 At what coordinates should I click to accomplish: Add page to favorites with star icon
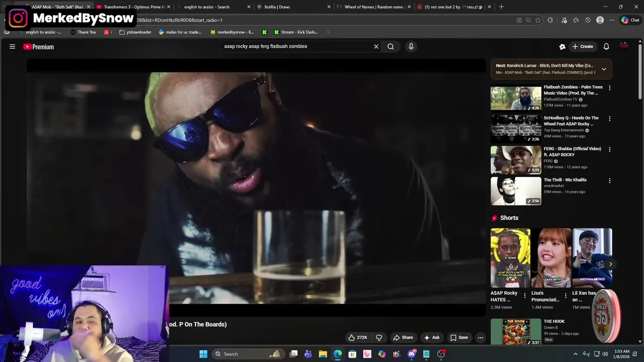tap(538, 20)
